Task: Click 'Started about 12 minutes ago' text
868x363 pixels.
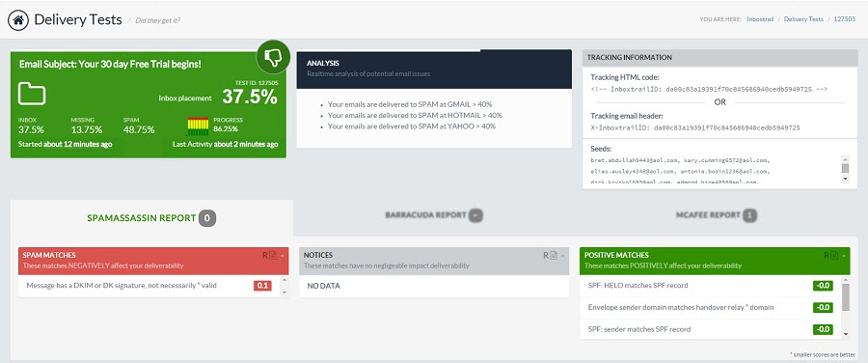Action: 66,144
